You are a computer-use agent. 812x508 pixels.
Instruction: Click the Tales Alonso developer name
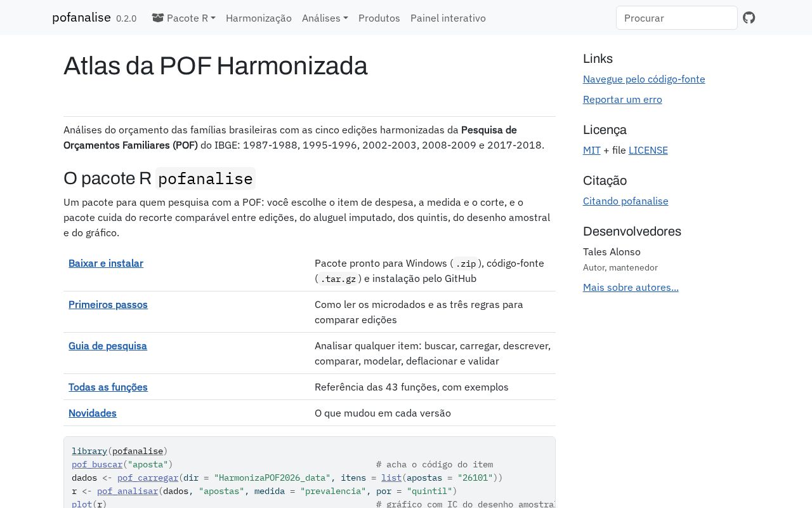[x=612, y=251]
